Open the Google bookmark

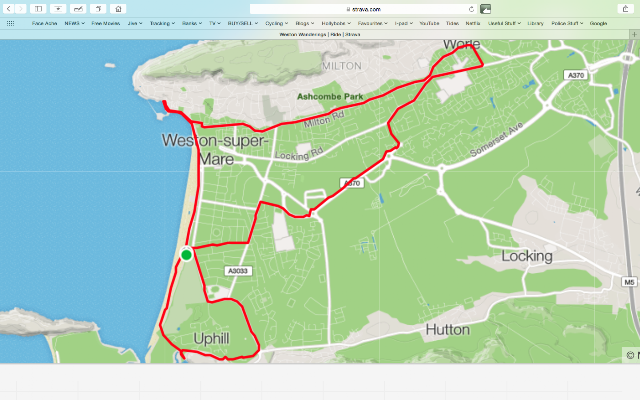coord(598,23)
